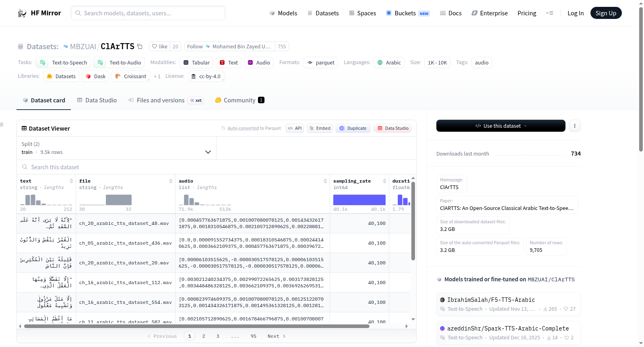The height and width of the screenshot is (347, 644).
Task: Click the xet badge on Files tab
Action: [x=196, y=100]
